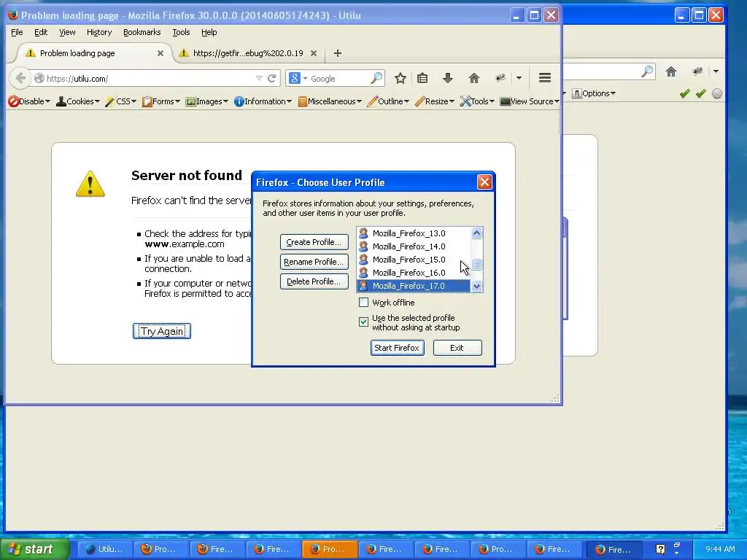747x560 pixels.
Task: Open URL history dropdown arrow
Action: [259, 78]
